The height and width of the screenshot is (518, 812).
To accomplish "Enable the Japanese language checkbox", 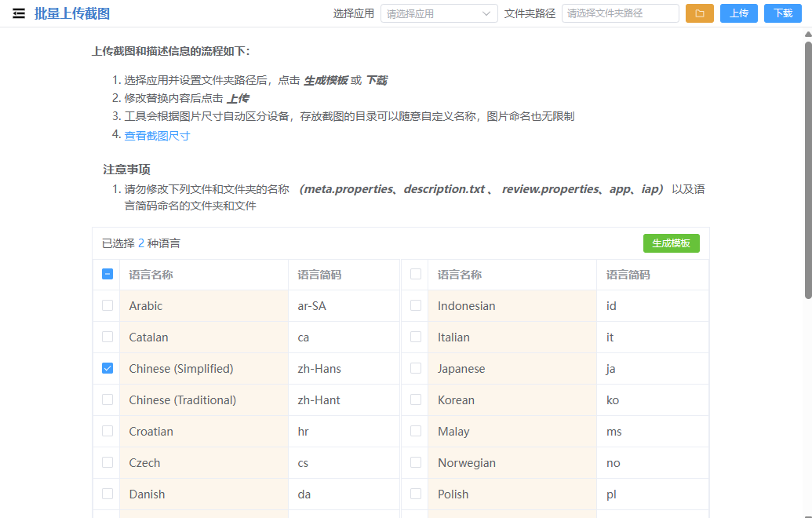I will (415, 367).
